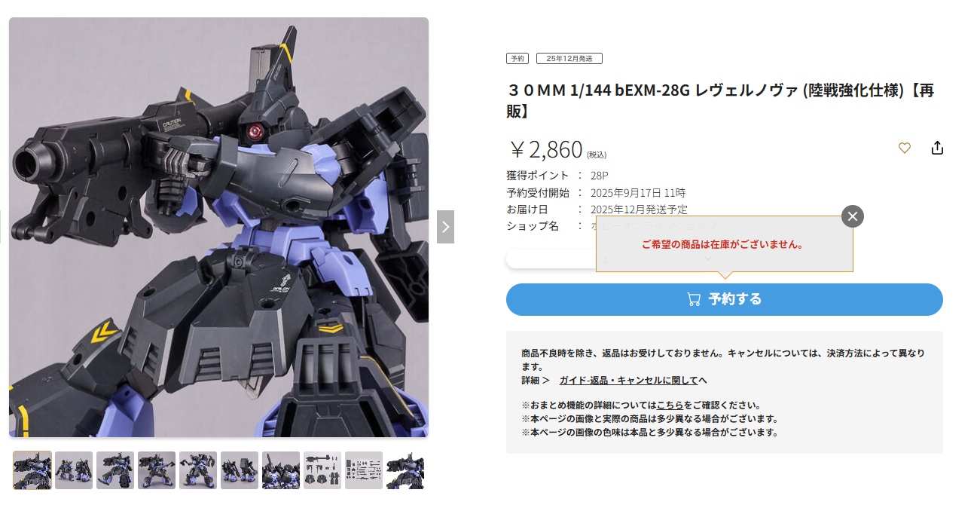Click the large main product image

tap(218, 228)
